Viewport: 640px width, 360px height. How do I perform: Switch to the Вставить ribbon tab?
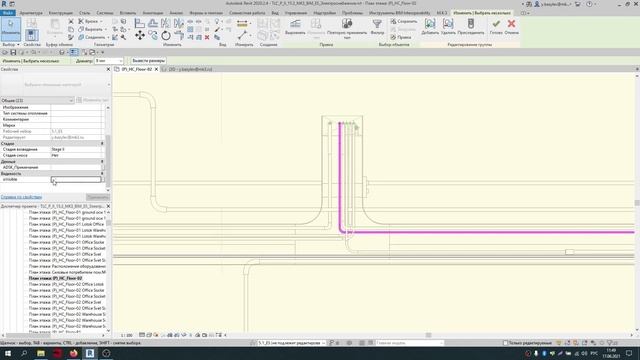[128, 13]
